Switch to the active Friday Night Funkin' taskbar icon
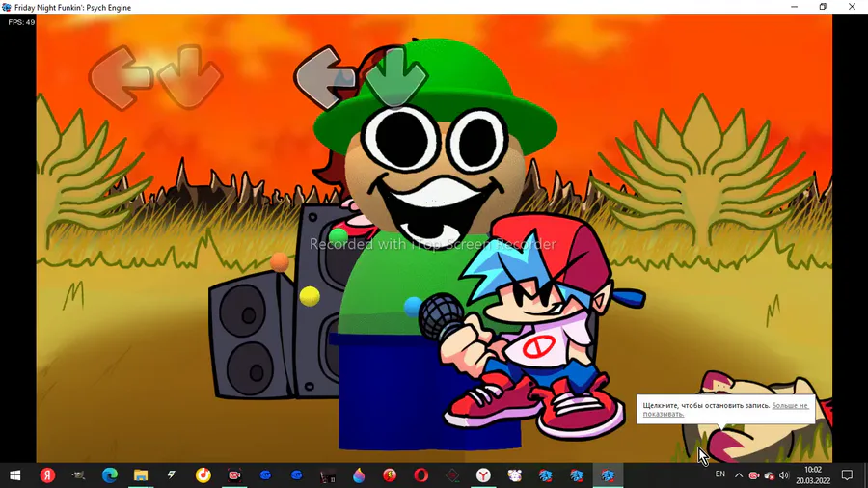The height and width of the screenshot is (488, 868). [x=608, y=475]
